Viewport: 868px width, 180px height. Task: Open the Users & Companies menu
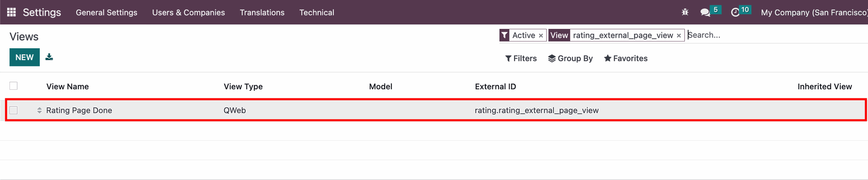coord(189,12)
